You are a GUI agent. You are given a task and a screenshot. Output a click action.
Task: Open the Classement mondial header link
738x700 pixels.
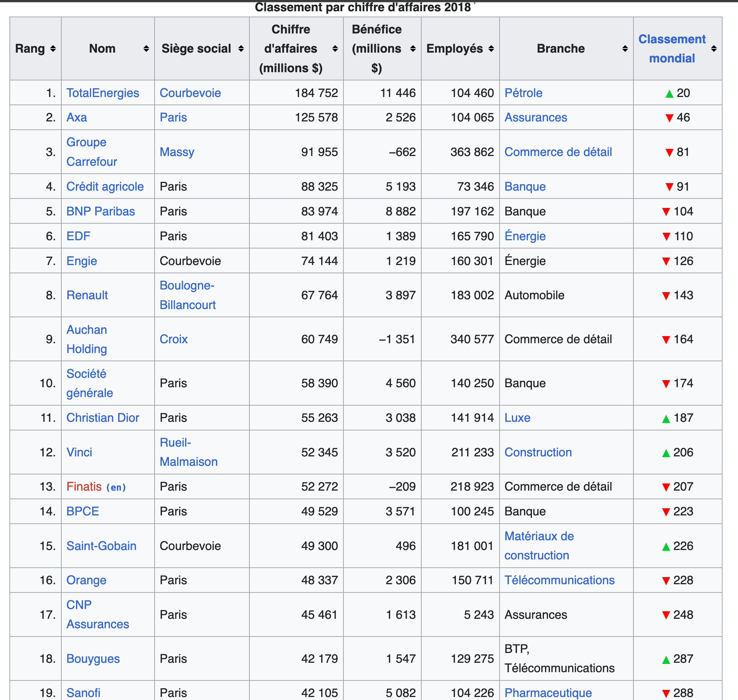(x=672, y=48)
